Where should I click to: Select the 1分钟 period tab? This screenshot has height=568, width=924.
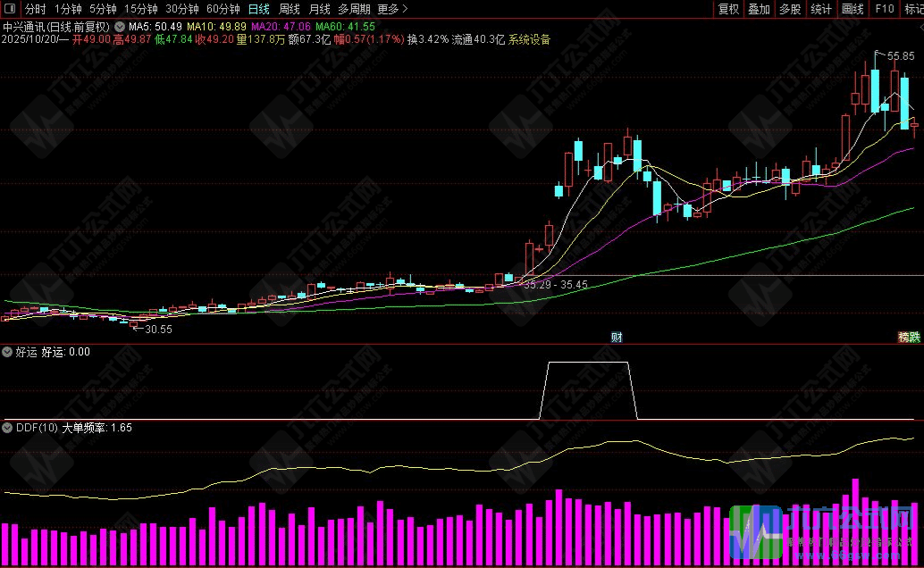[x=68, y=9]
